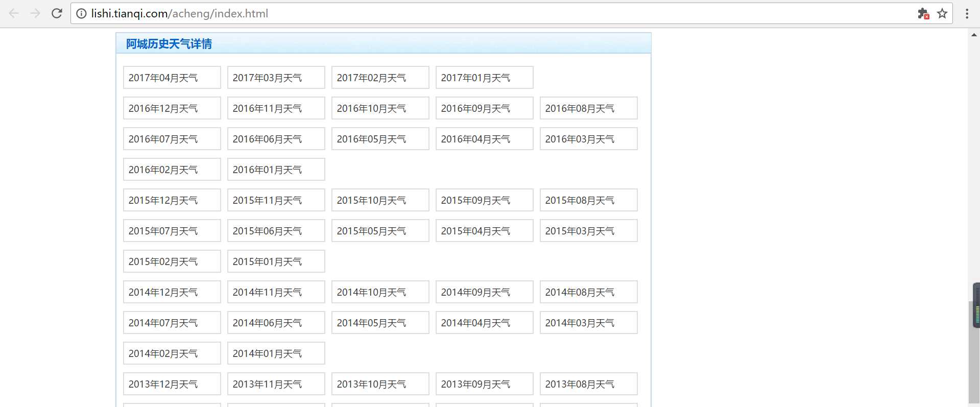Open 2015年06月天气 link

tap(276, 231)
